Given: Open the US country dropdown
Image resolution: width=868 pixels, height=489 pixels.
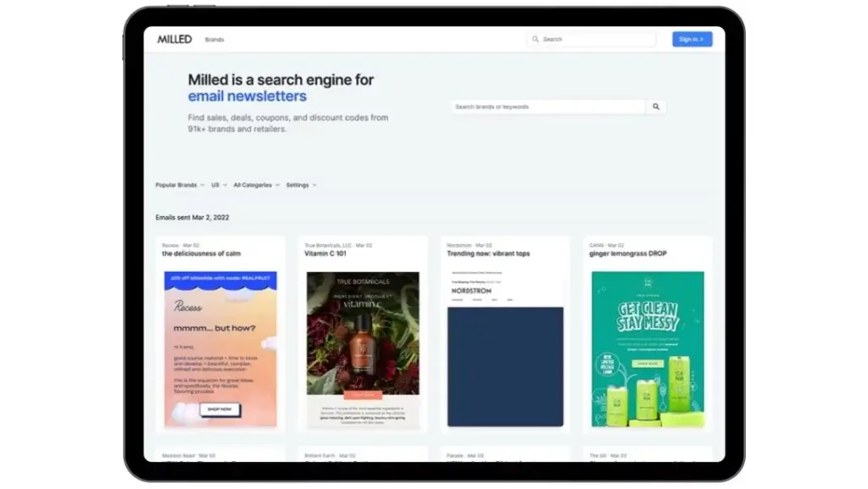Looking at the screenshot, I should [219, 185].
